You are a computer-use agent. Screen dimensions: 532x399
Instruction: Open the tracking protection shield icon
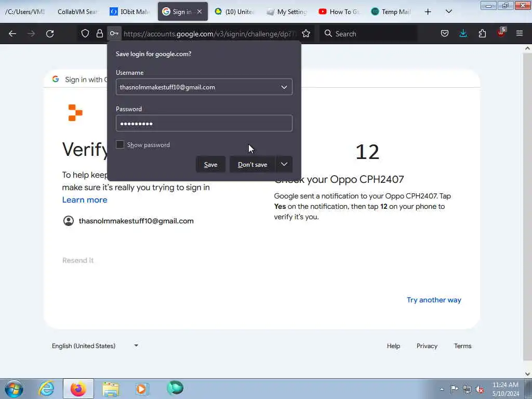pos(85,33)
